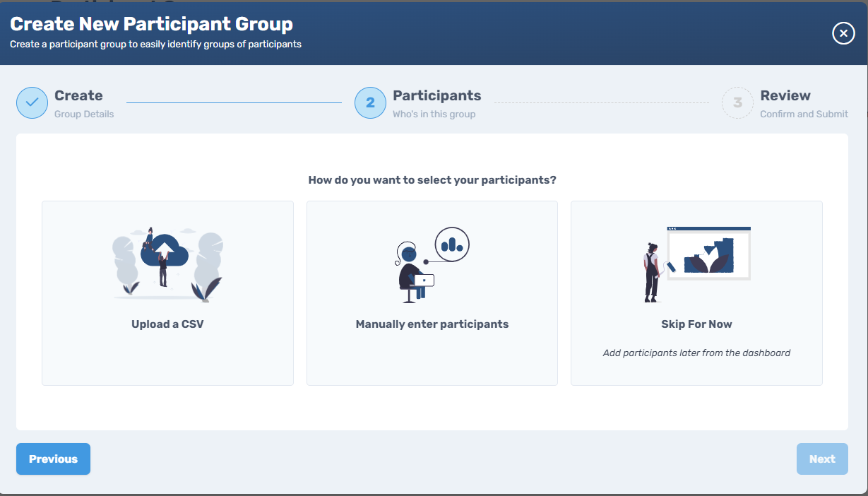Viewport: 868px width, 496px height.
Task: Dismiss the dialog with the X icon
Action: click(843, 33)
